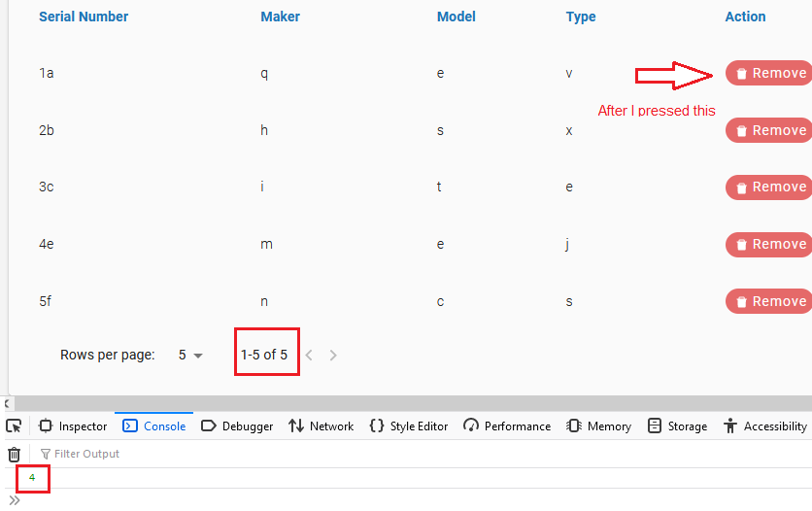Image resolution: width=812 pixels, height=511 pixels.
Task: Activate the element picker tool
Action: [x=14, y=426]
